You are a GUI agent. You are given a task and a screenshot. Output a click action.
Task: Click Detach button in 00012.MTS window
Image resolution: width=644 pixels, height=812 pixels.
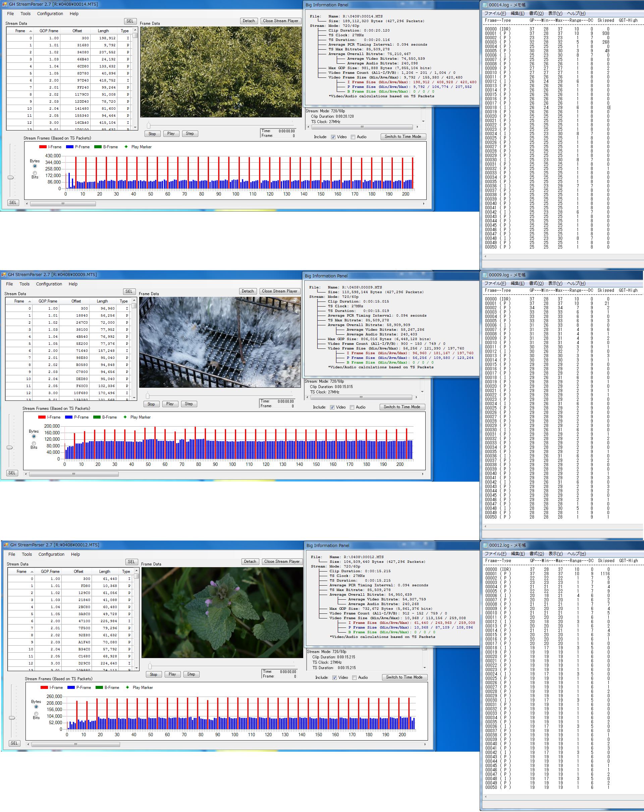250,561
